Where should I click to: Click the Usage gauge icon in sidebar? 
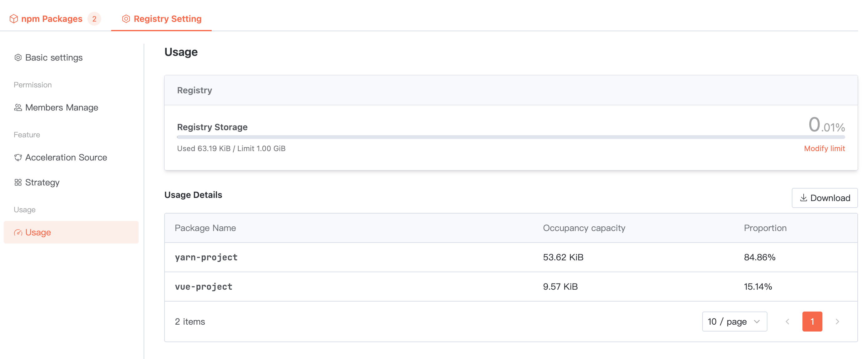(x=18, y=232)
